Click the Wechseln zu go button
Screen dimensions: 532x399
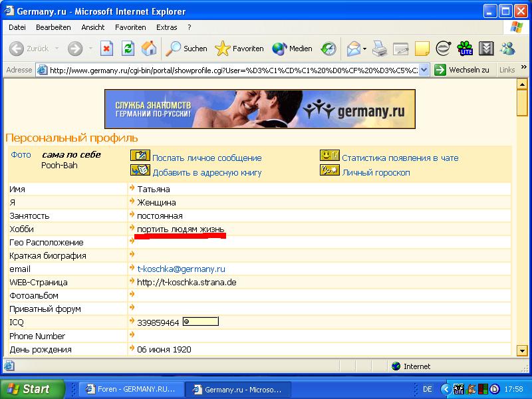462,70
